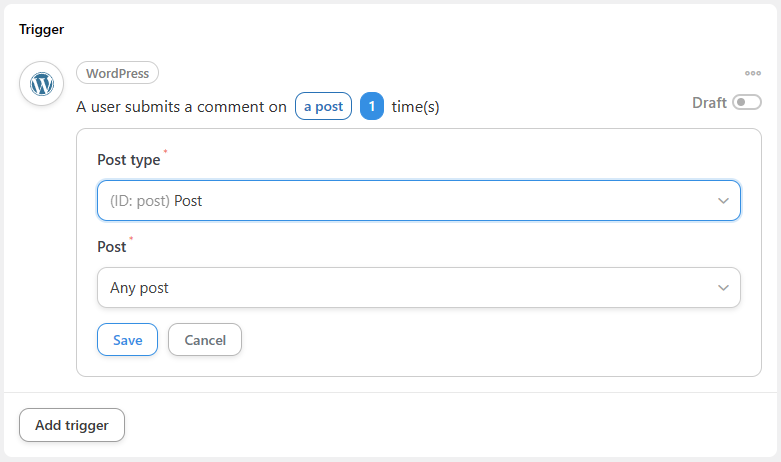Click the Post field label above Any post
Image resolution: width=781 pixels, height=462 pixels.
tap(112, 247)
